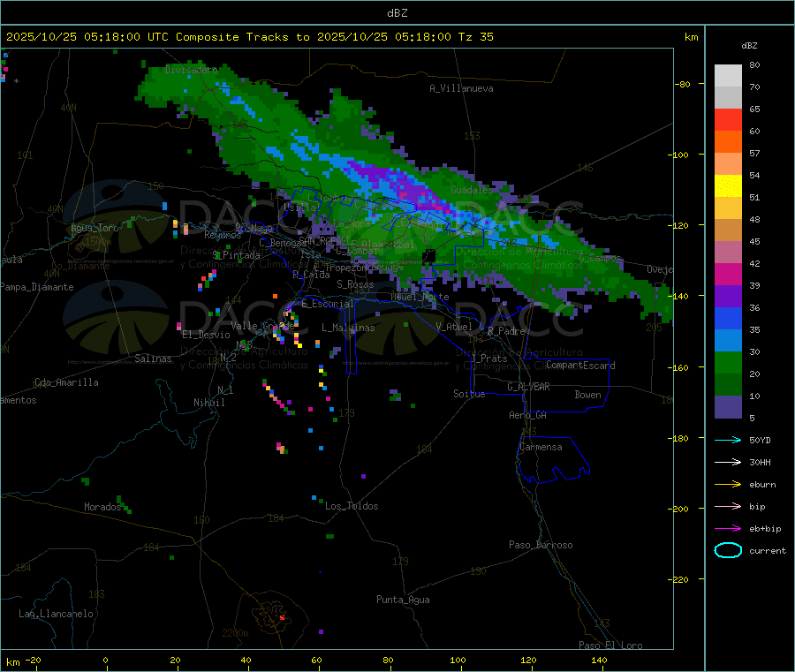Click the Guadales map label
The width and height of the screenshot is (795, 672).
pyautogui.click(x=472, y=190)
